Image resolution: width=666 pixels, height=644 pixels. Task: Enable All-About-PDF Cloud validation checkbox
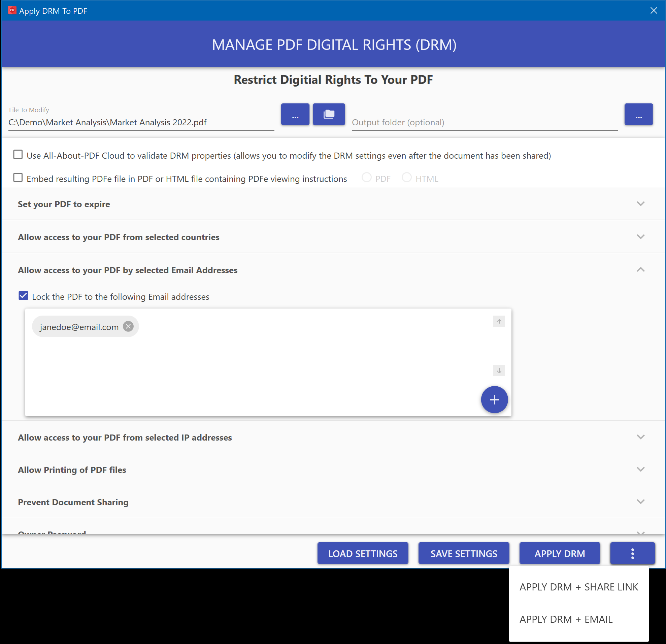[18, 155]
